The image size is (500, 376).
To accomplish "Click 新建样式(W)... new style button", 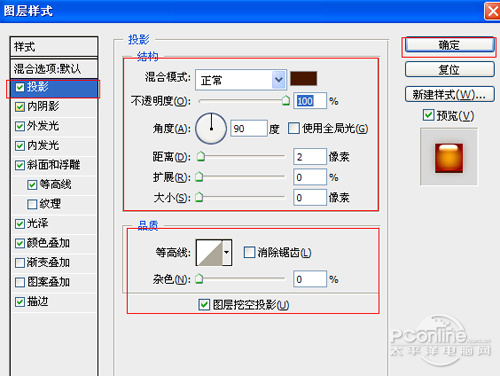I will pyautogui.click(x=450, y=95).
